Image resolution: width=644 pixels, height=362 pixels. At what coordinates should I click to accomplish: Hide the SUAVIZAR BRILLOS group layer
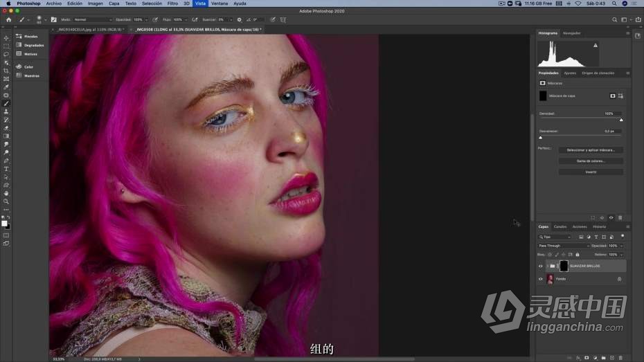(x=541, y=266)
